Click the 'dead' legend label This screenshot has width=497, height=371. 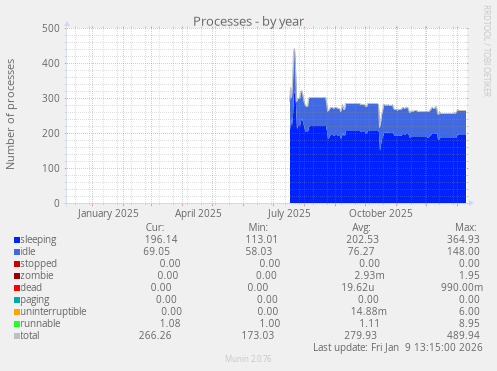coord(31,287)
